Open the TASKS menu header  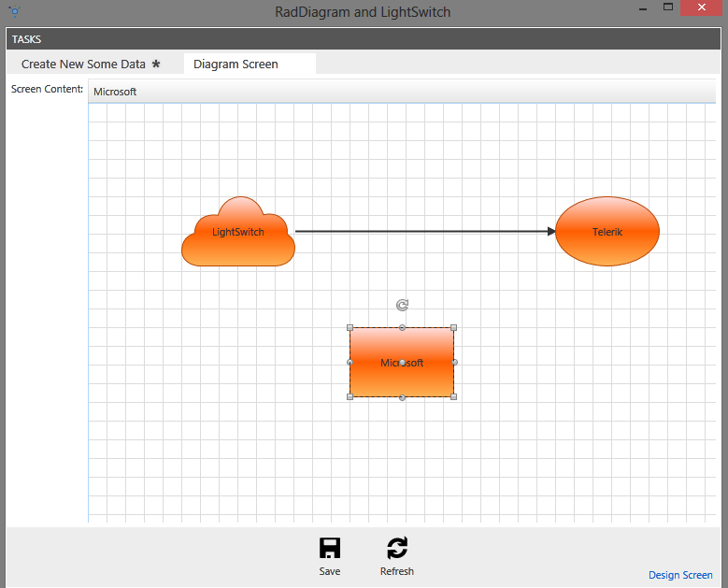tap(26, 39)
